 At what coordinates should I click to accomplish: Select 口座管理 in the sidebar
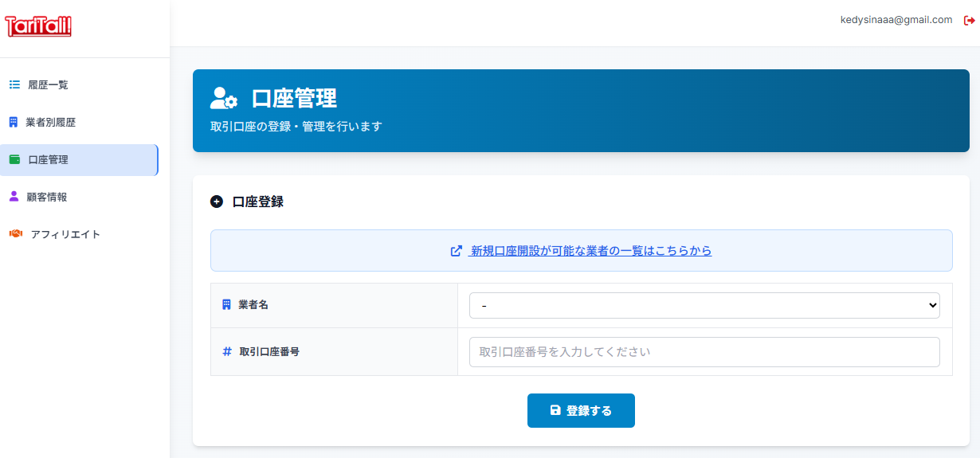[x=49, y=159]
